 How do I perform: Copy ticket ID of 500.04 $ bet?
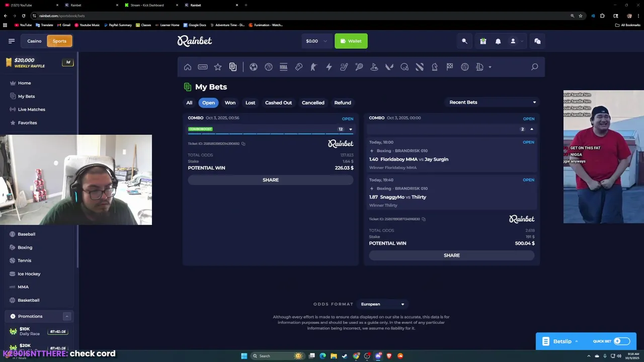(x=424, y=219)
